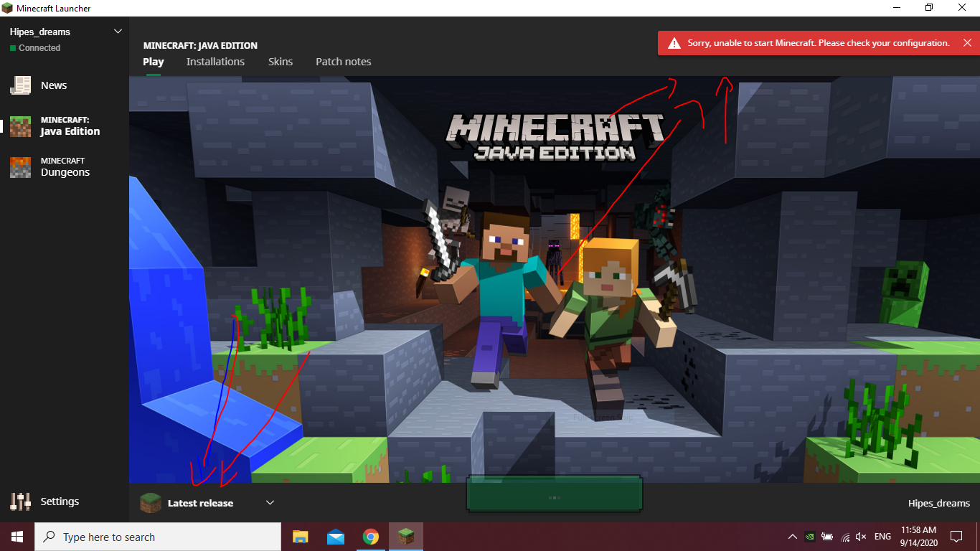Click Minecraft Launcher taskbar icon
Screen dimensions: 980x551
click(x=406, y=537)
